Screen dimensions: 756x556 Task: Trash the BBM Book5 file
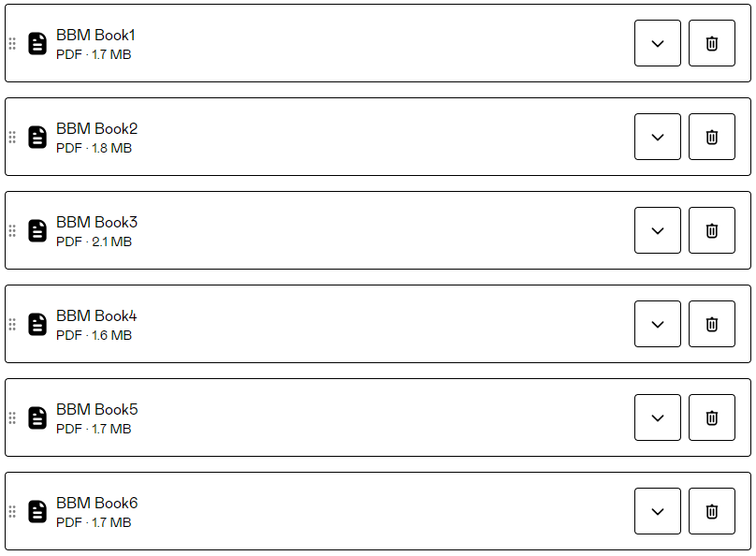pyautogui.click(x=711, y=417)
